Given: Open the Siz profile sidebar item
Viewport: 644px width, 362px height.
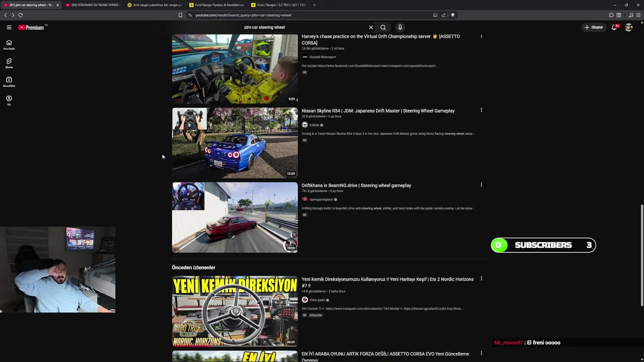Looking at the screenshot, I should point(9,101).
